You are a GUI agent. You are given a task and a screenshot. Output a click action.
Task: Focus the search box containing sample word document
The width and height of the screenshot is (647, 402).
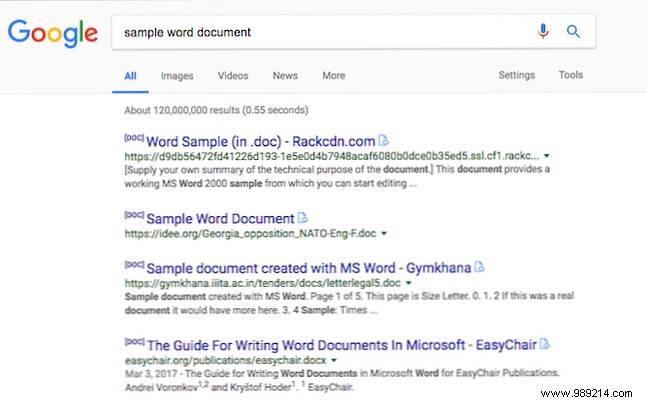coord(354,32)
